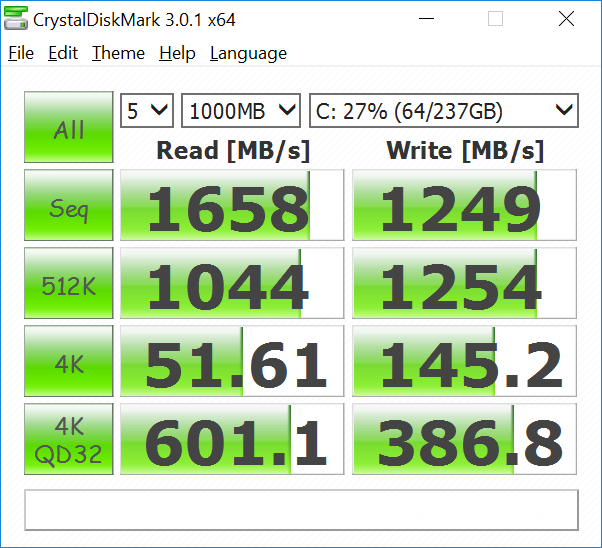602x548 pixels.
Task: Close the CrystalDiskMark window
Action: click(x=566, y=18)
